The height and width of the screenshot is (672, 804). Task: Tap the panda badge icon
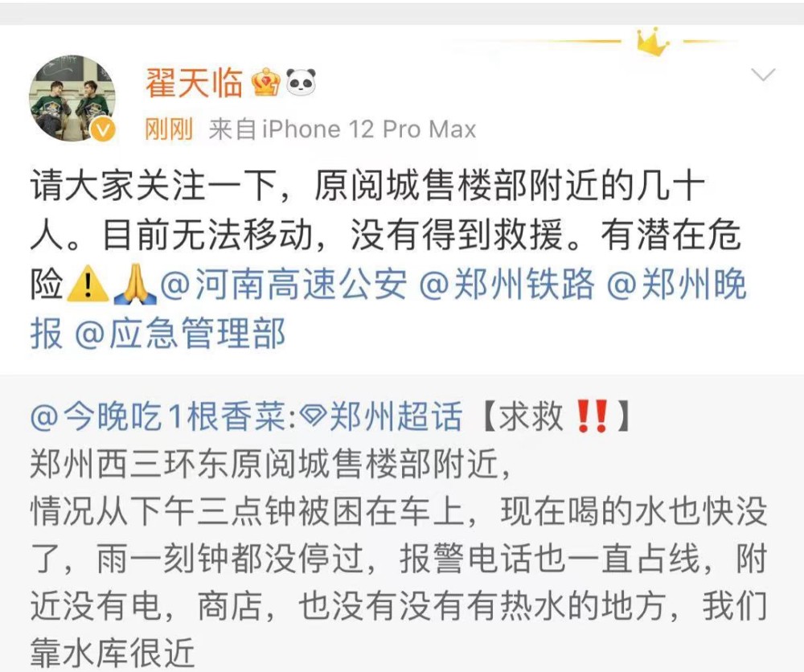[301, 82]
